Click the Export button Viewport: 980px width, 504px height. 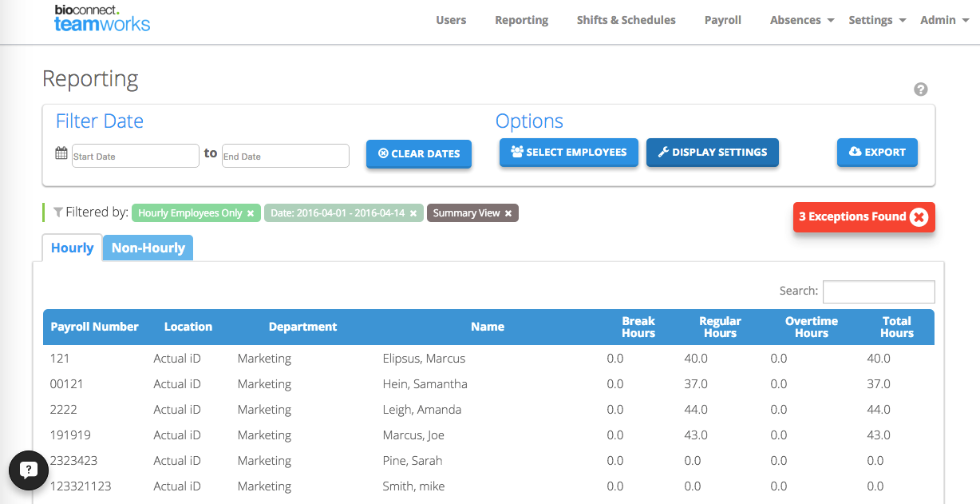877,152
